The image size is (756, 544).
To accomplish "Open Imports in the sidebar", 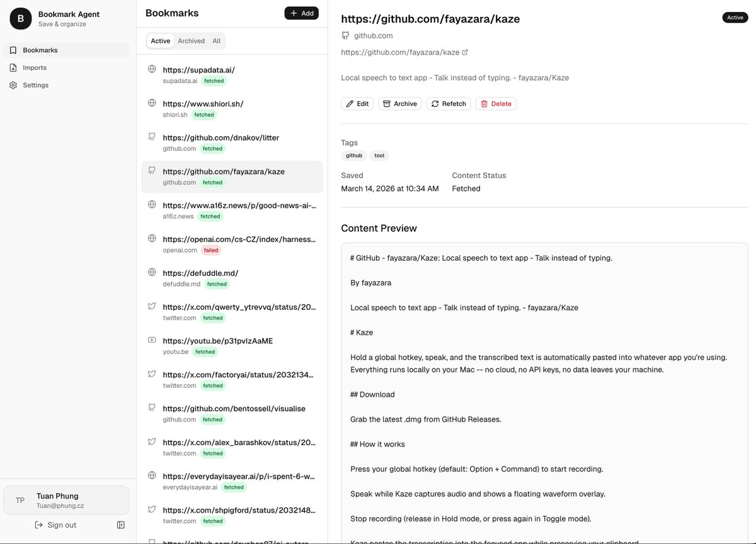I will tap(66, 67).
